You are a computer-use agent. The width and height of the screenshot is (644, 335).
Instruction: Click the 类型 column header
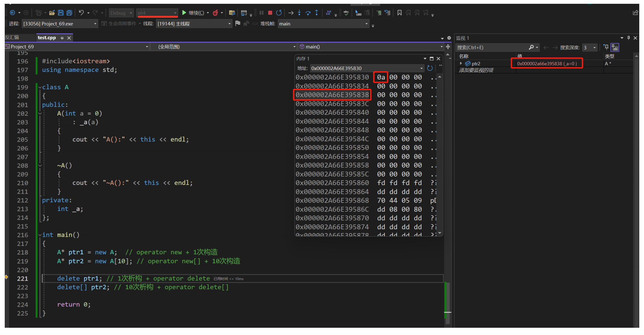[x=610, y=56]
